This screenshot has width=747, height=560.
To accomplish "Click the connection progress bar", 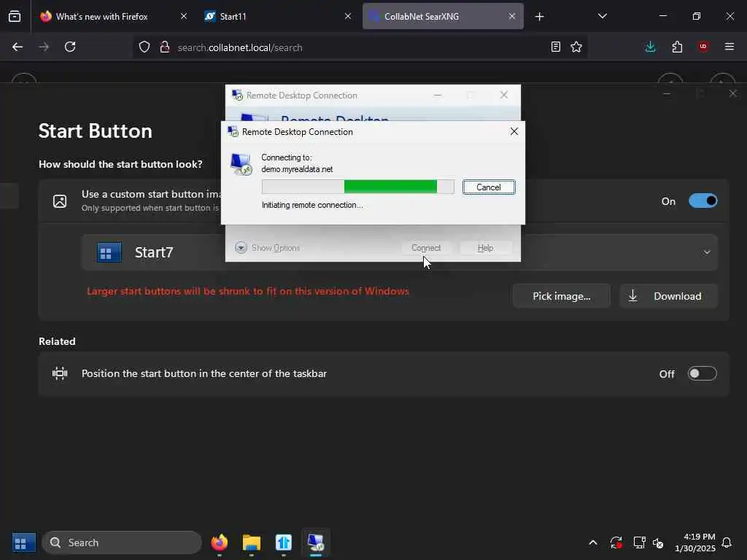I will [357, 187].
